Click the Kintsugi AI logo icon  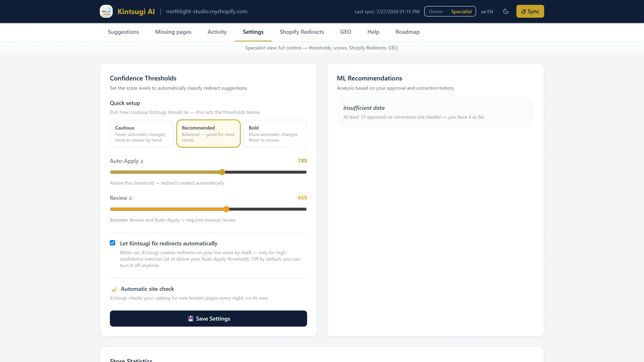click(106, 11)
